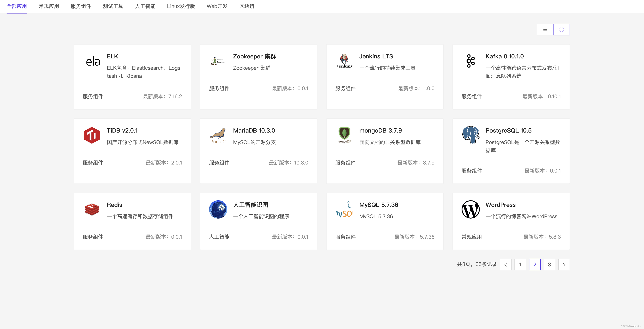This screenshot has width=644, height=329.
Task: Click the PostgreSQL elephant logo icon
Action: [x=471, y=135]
